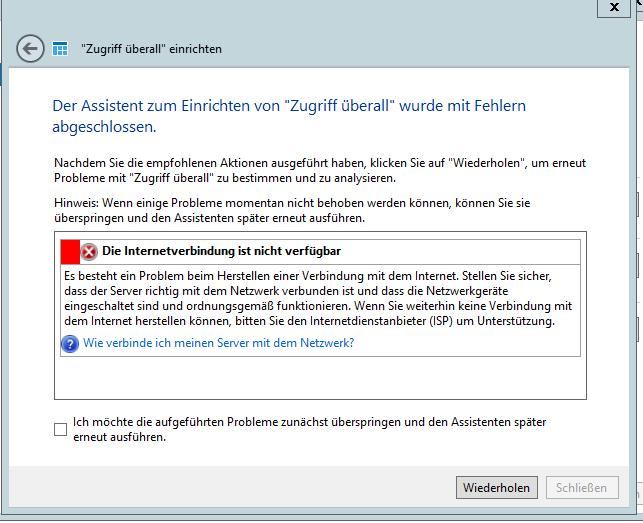Click the blue question mark help icon

(x=70, y=343)
